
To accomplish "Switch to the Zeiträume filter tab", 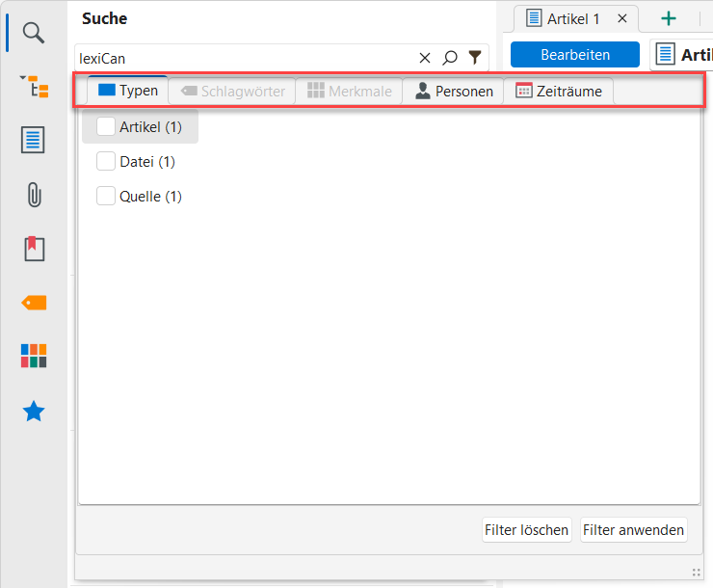I will pos(559,92).
